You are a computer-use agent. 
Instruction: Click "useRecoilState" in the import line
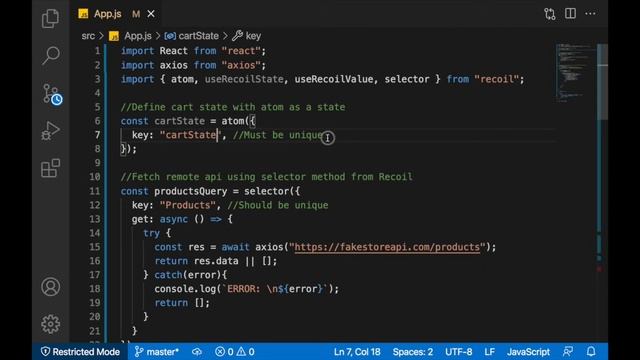[244, 79]
